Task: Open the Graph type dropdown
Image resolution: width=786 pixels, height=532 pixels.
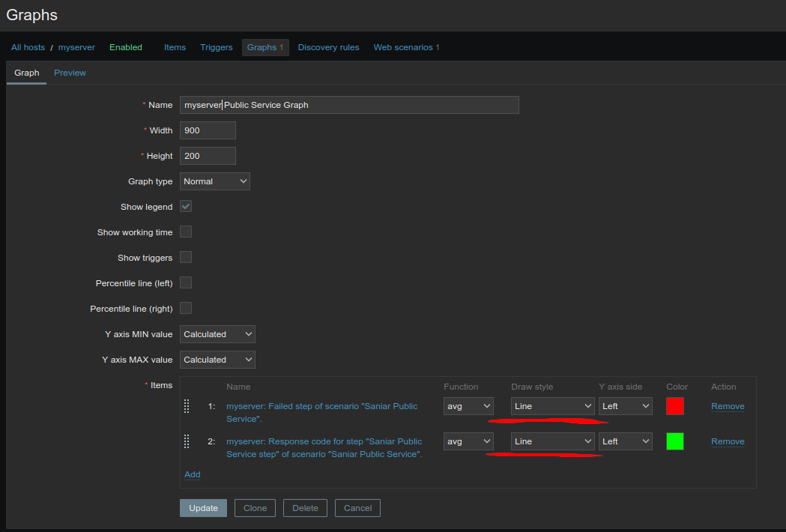Action: coord(215,181)
